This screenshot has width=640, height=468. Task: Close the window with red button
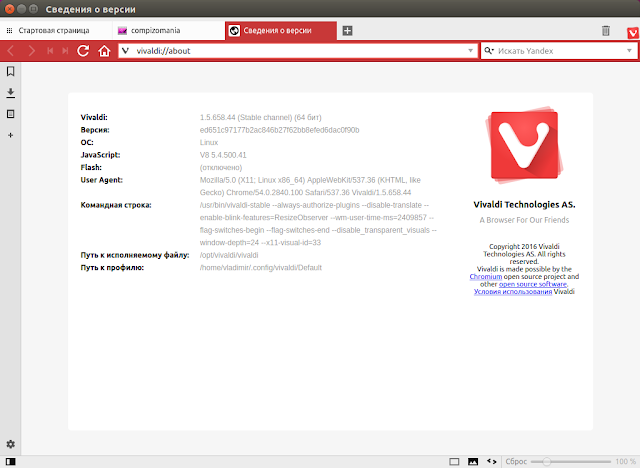[9, 9]
